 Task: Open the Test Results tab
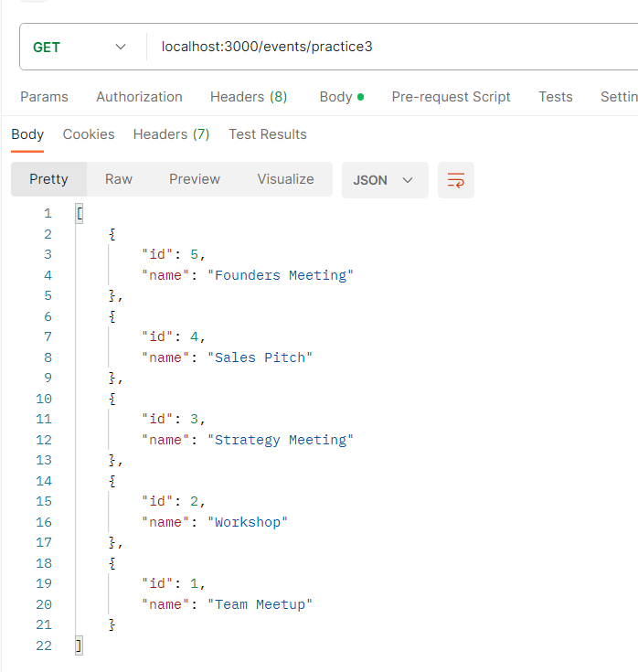[267, 134]
